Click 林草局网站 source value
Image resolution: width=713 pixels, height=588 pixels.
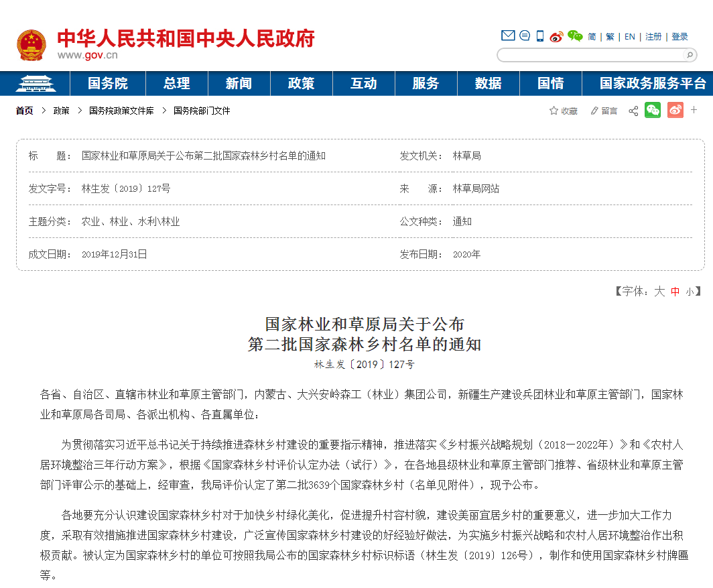pos(476,189)
